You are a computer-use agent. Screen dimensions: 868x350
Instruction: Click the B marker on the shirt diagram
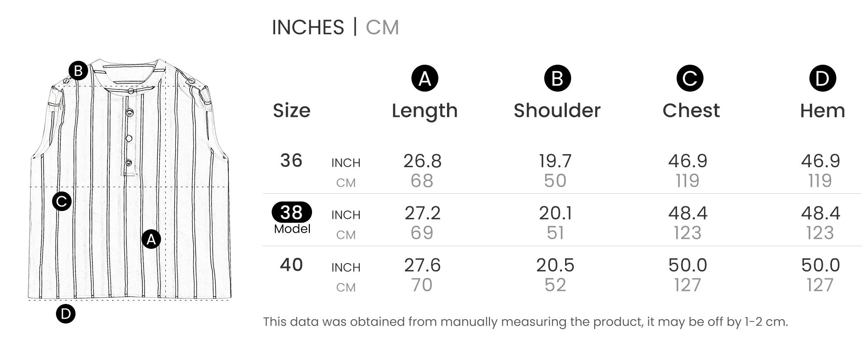point(78,70)
